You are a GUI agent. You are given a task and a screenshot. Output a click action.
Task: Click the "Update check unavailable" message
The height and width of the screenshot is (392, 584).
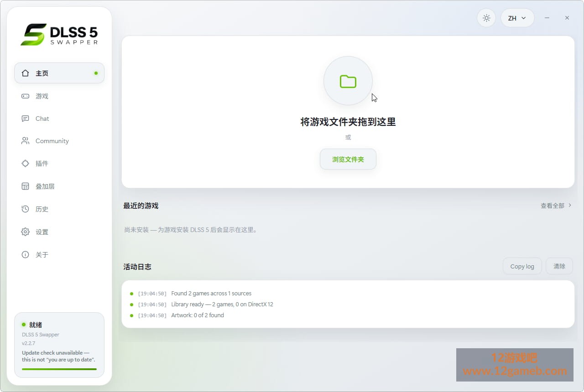point(58,356)
